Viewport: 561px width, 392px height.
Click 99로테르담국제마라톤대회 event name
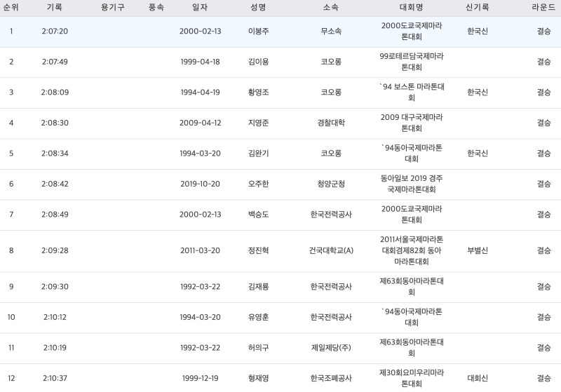(x=412, y=62)
